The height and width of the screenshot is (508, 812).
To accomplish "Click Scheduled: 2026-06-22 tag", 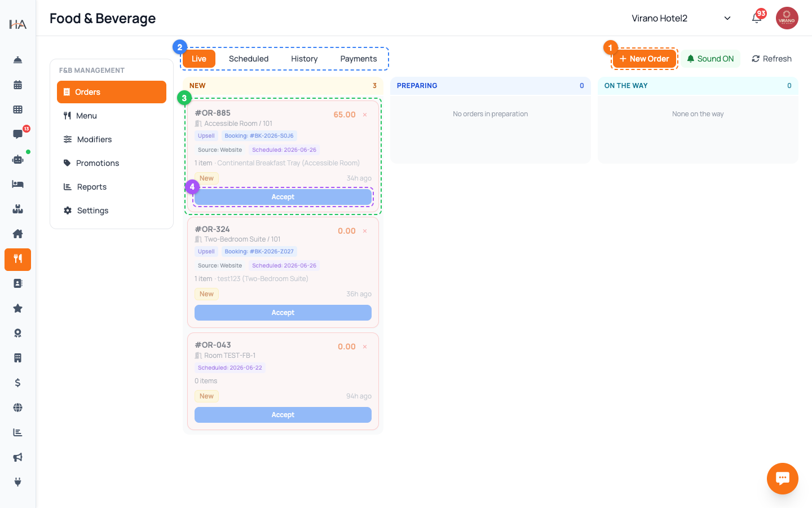I will 230,368.
